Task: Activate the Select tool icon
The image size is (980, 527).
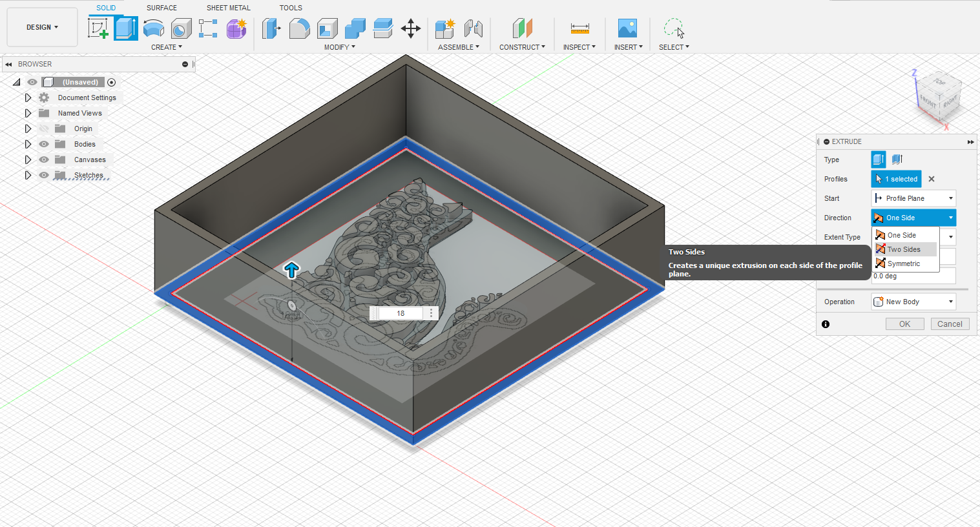Action: 674,28
